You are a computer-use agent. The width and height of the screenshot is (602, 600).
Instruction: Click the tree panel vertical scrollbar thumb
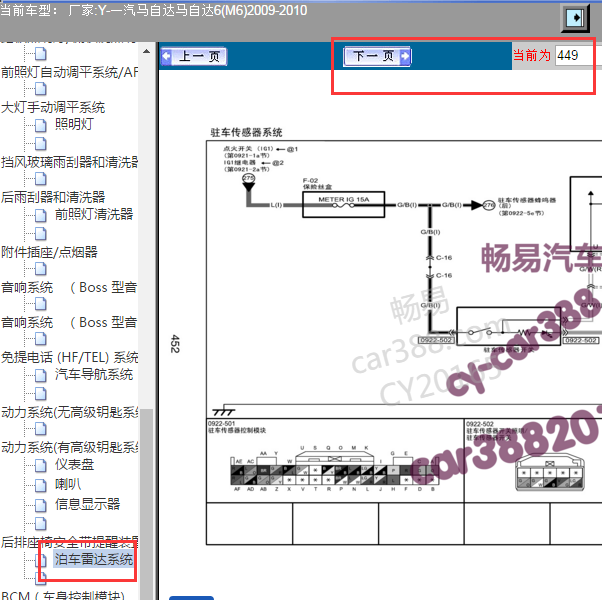146,503
